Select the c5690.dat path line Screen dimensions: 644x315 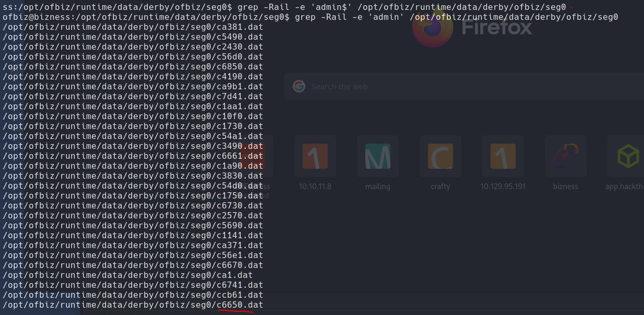133,226
